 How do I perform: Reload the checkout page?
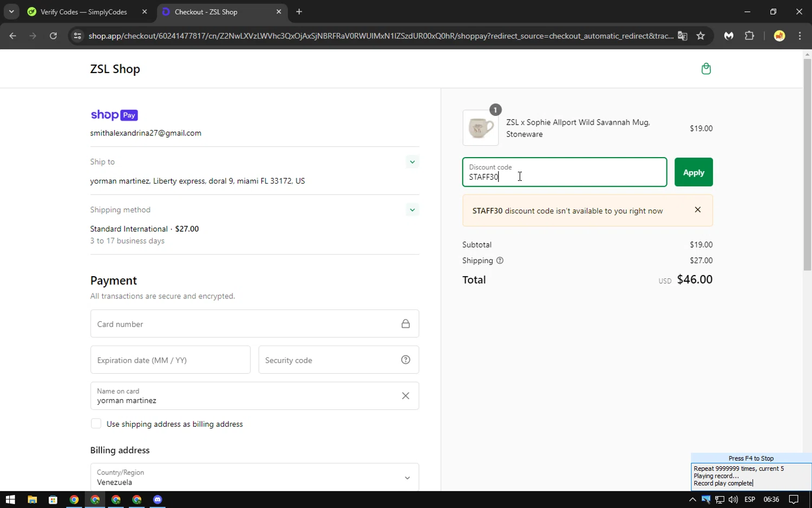click(x=53, y=36)
